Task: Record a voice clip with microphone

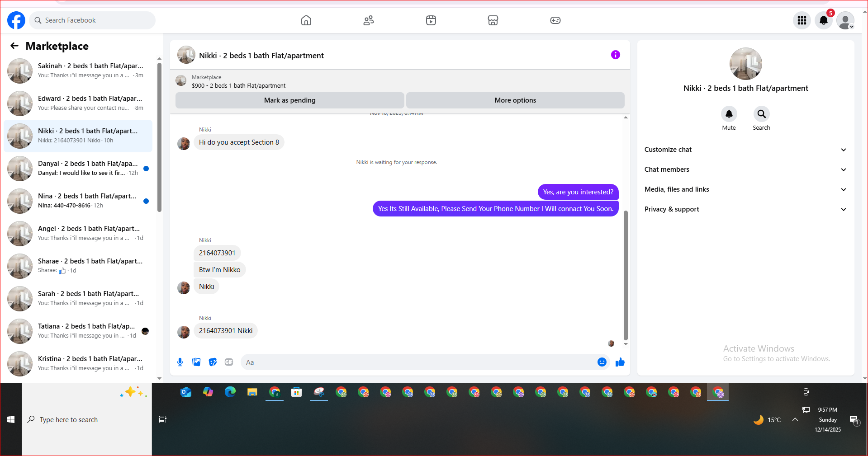Action: (x=180, y=362)
